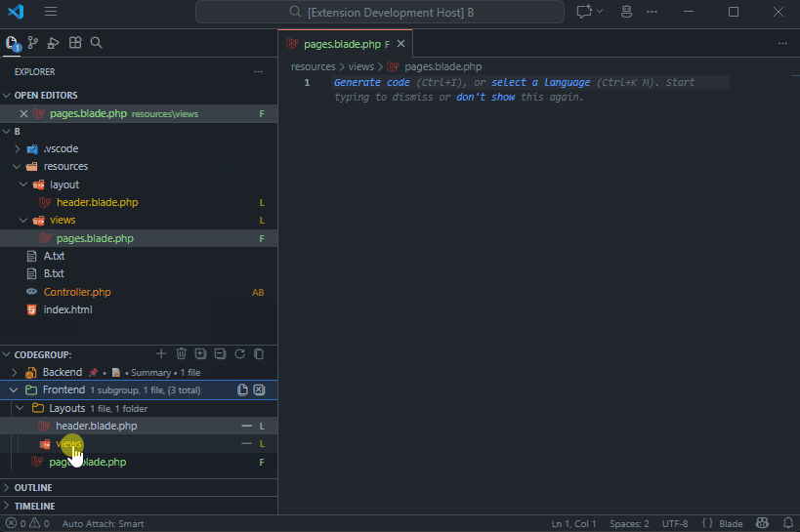Click the expand all groups icon
The width and height of the screenshot is (800, 532).
(x=200, y=353)
